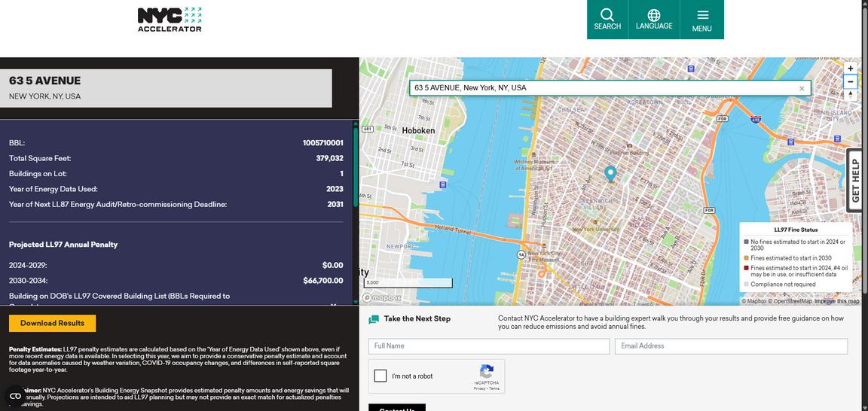This screenshot has width=868, height=411.
Task: Click the Total Square Feet value 379,032
Action: click(329, 158)
